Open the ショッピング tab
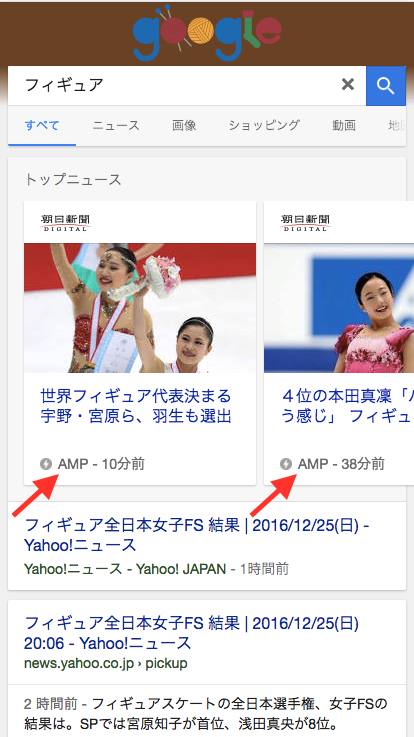Screen dimensions: 414x737 pos(264,125)
